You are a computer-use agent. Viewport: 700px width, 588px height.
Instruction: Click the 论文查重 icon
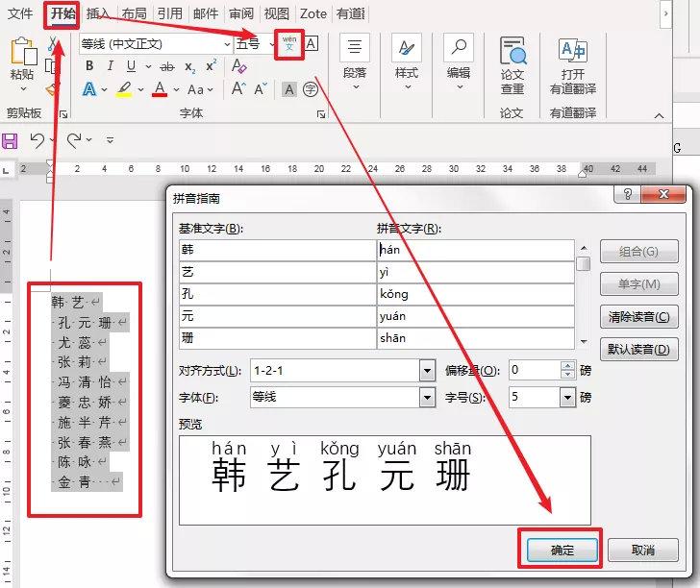coord(512,65)
